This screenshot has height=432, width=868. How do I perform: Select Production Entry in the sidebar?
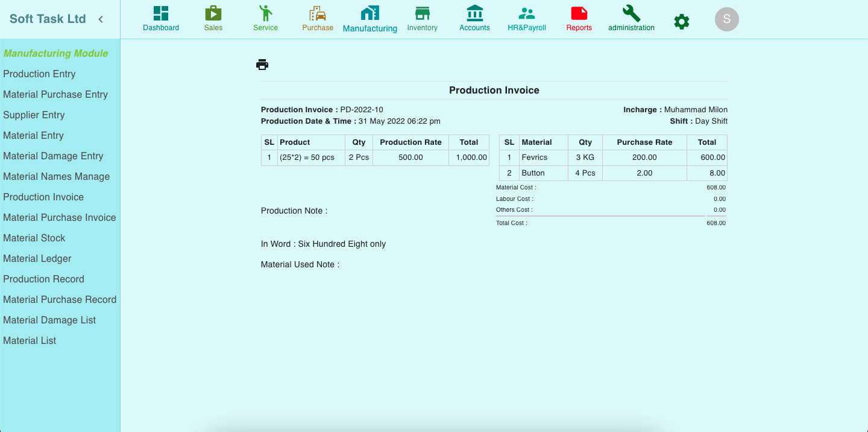[39, 74]
